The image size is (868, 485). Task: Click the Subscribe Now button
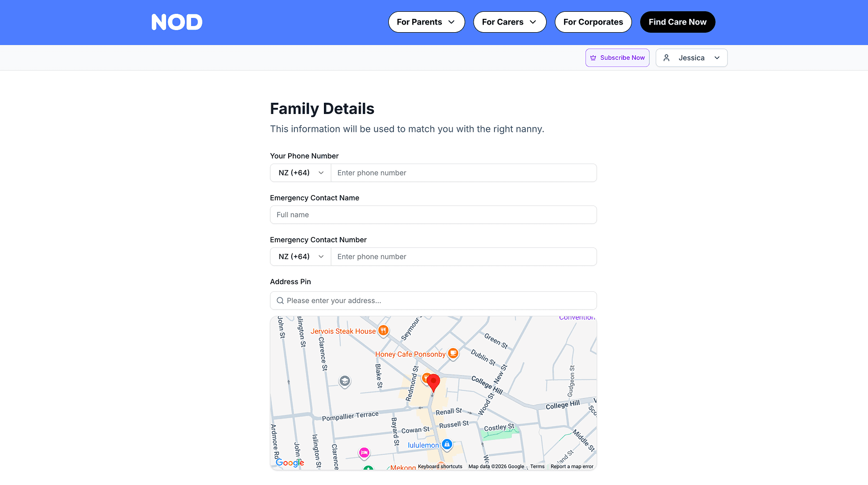pyautogui.click(x=617, y=58)
